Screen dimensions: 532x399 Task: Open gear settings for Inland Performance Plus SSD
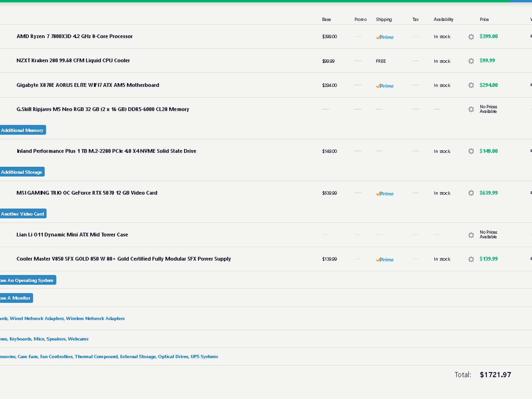pos(471,151)
